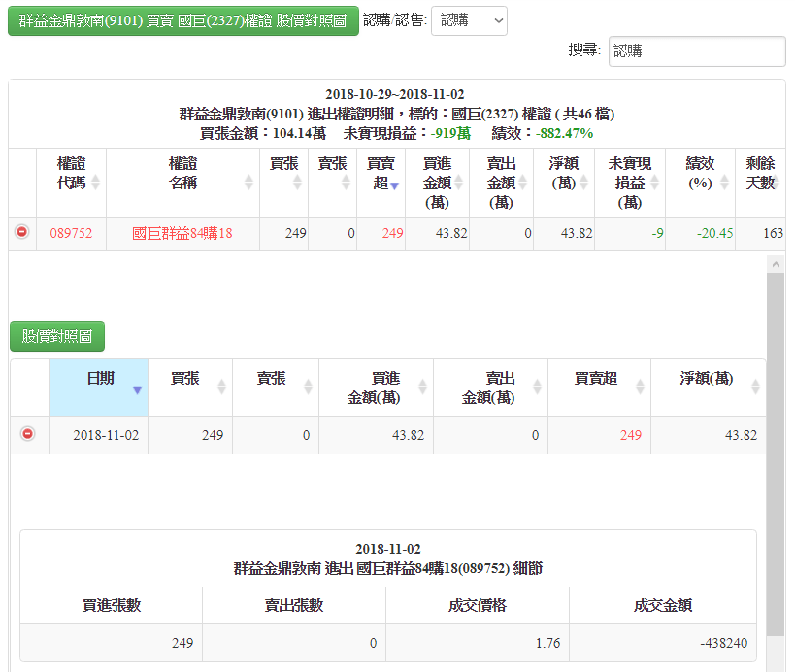Click the 搜尋 search input field
Image resolution: width=795 pixels, height=672 pixels.
coord(696,51)
